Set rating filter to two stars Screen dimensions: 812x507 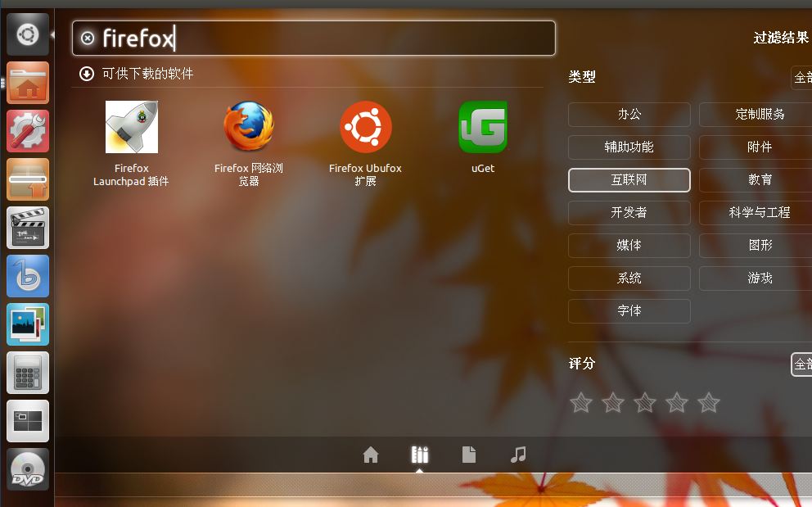click(613, 402)
